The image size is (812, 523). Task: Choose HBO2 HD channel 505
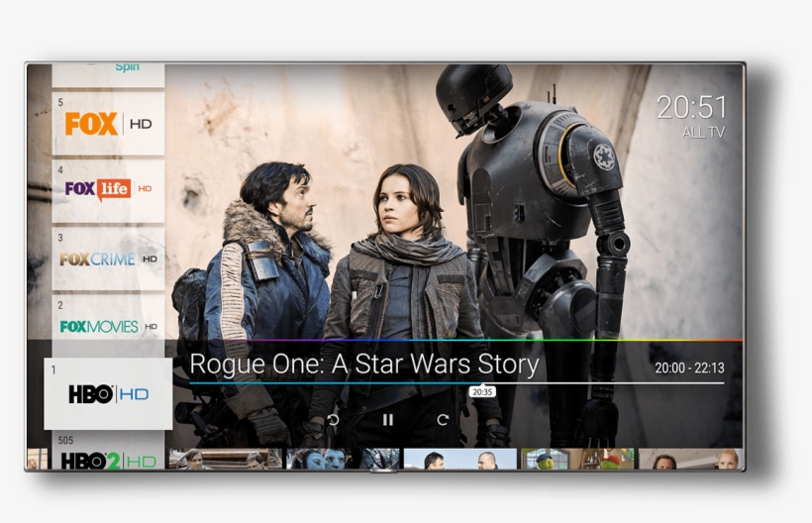click(108, 452)
